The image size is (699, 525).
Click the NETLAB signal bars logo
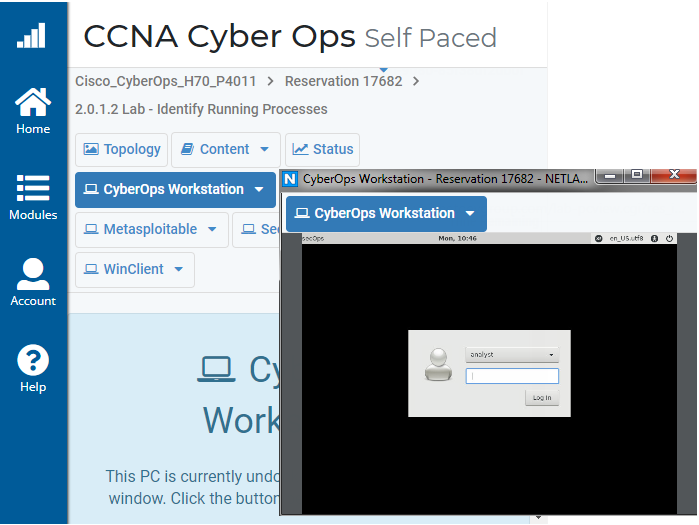[32, 36]
